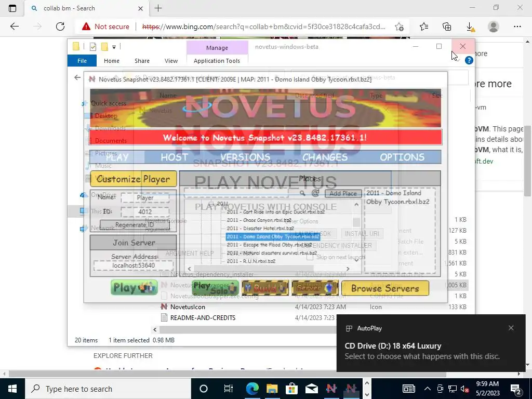Switch to the HOST tab
This screenshot has height=399, width=532.
pos(175,157)
